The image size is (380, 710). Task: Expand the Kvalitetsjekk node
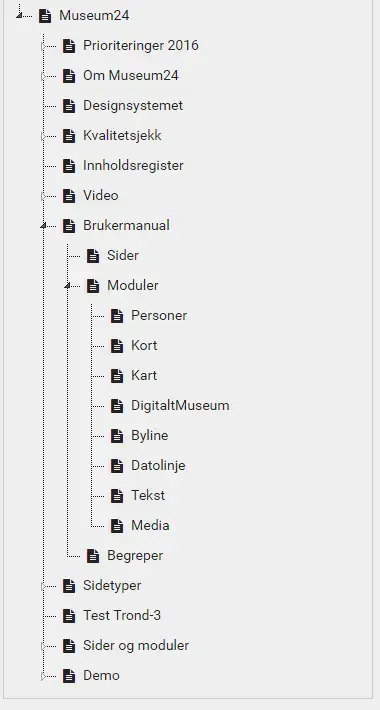pyautogui.click(x=43, y=136)
